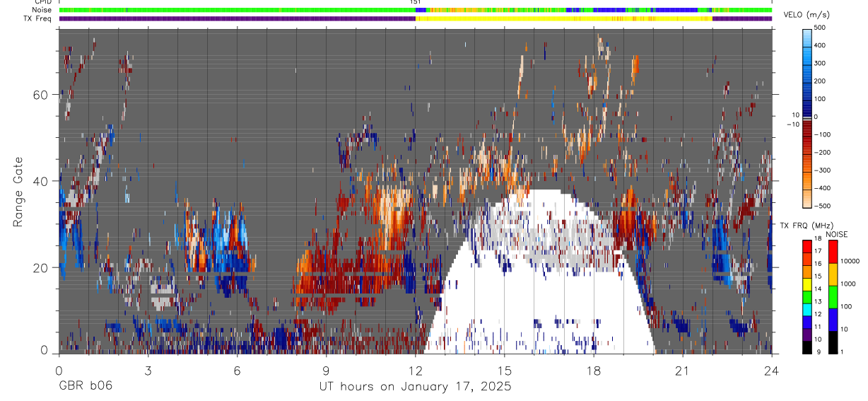Click the −300 tick on the VELO colorbar
868x401 pixels.
coord(823,170)
